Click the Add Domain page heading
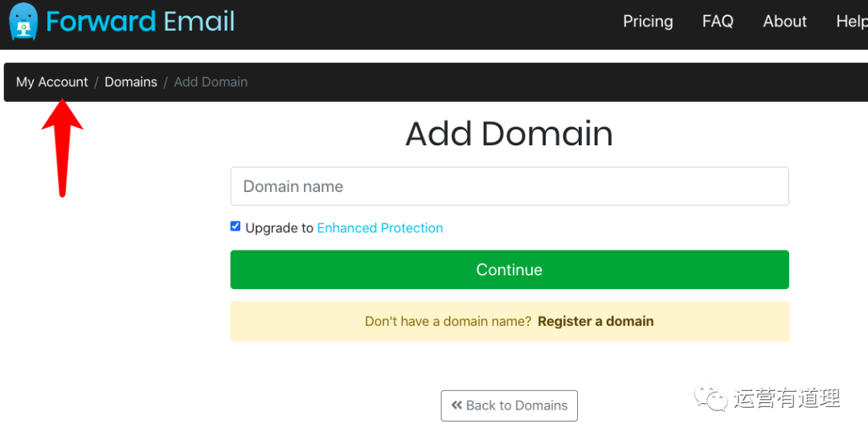This screenshot has height=436, width=868. [510, 134]
